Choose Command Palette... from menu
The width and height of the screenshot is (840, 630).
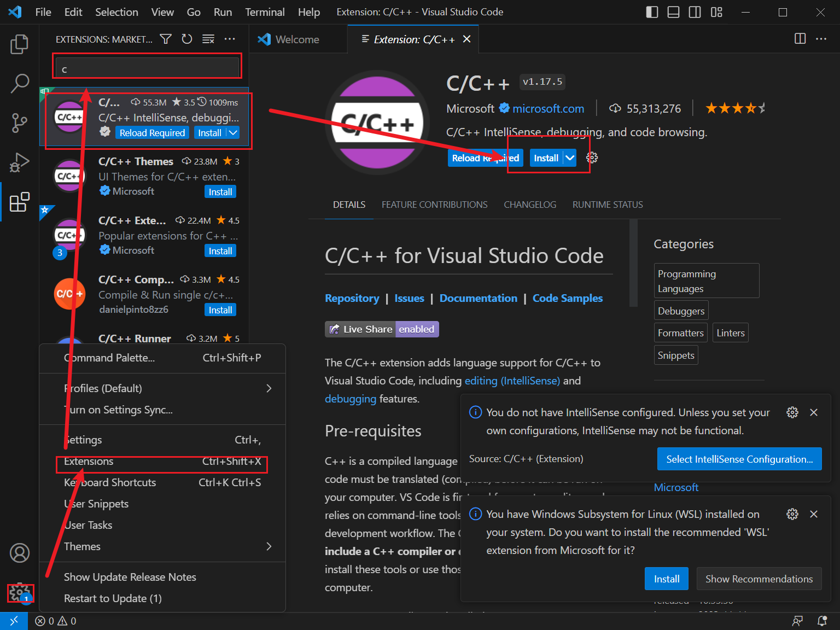(x=162, y=358)
